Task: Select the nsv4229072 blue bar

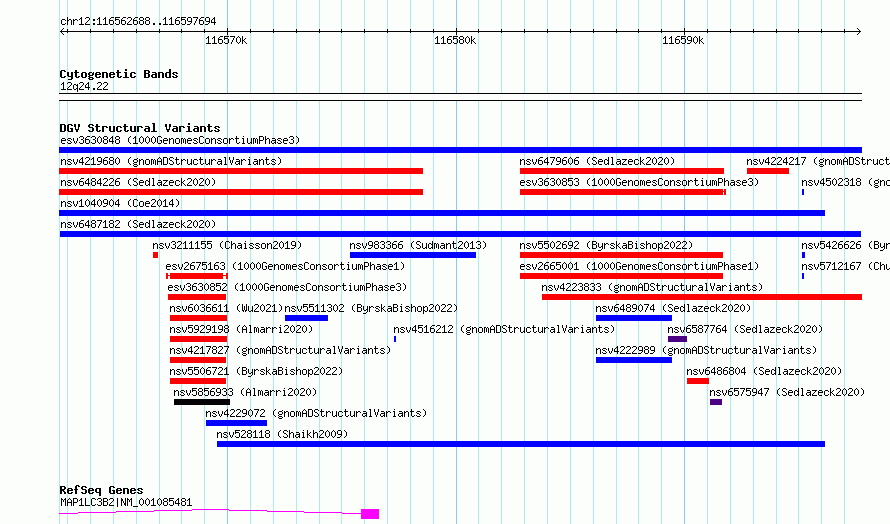Action: pyautogui.click(x=236, y=423)
